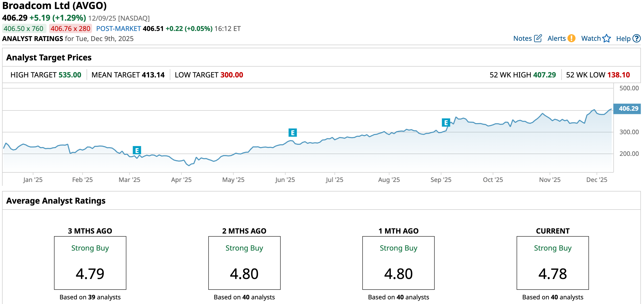Click the Watch link text
Image resolution: width=644 pixels, height=304 pixels.
[x=591, y=38]
